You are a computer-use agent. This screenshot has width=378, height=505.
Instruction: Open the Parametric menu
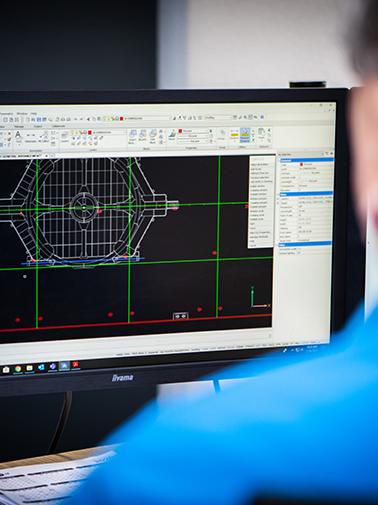point(6,114)
